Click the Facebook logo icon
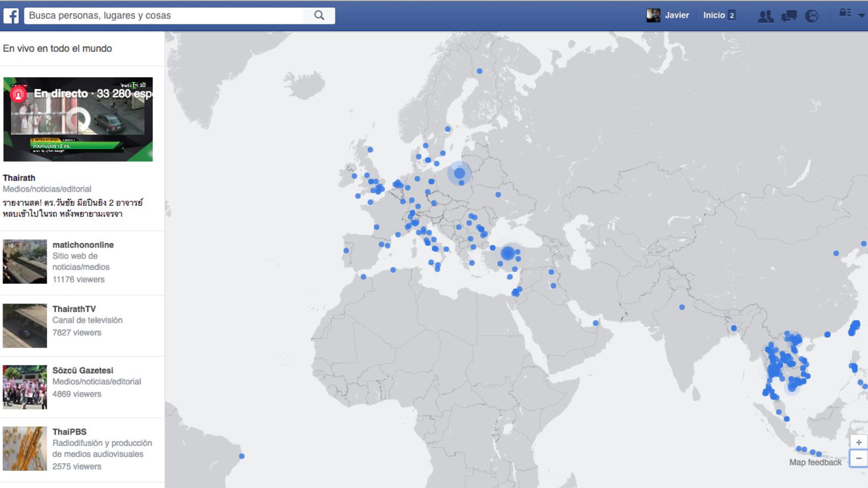868x488 pixels. pyautogui.click(x=12, y=15)
